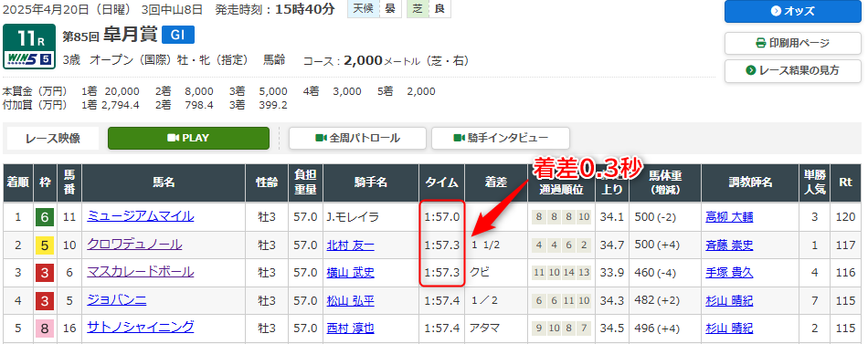Click the 着差 column header
Screen dimensions: 868x344
(496, 183)
